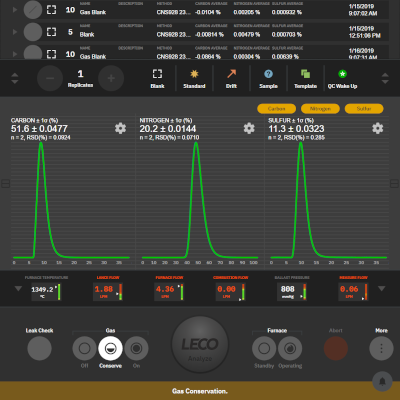Image resolution: width=400 pixels, height=400 pixels.
Task: Select Furnace Temperature 1349.2 gauge
Action: pyautogui.click(x=46, y=292)
